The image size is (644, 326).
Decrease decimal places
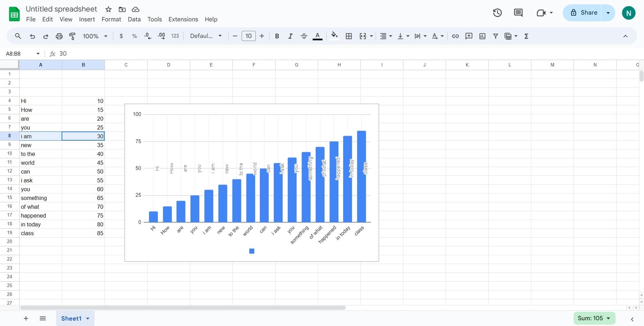(x=148, y=36)
